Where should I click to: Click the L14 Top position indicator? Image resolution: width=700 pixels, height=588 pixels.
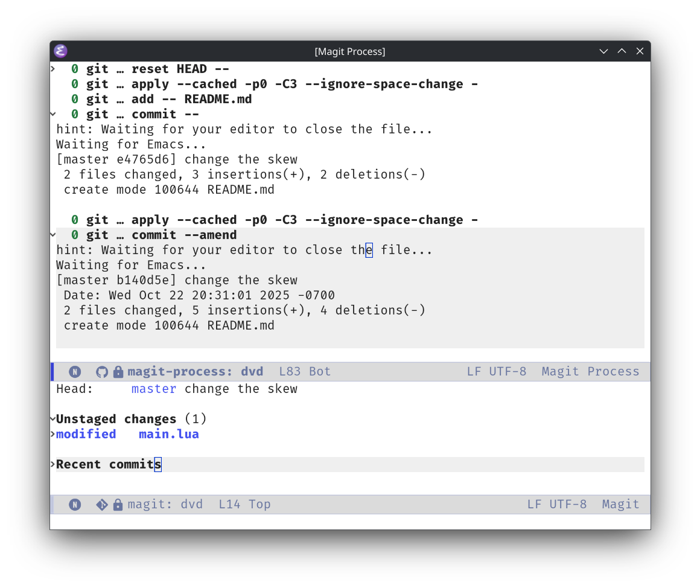click(244, 505)
